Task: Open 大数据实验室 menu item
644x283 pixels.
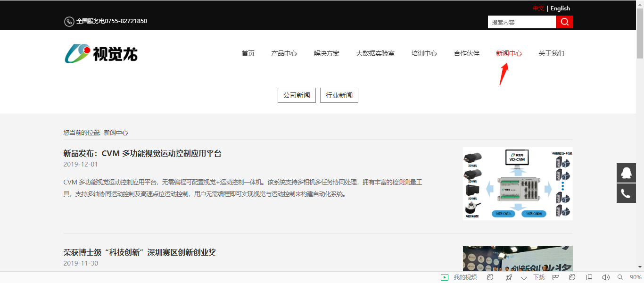Action: pos(375,53)
